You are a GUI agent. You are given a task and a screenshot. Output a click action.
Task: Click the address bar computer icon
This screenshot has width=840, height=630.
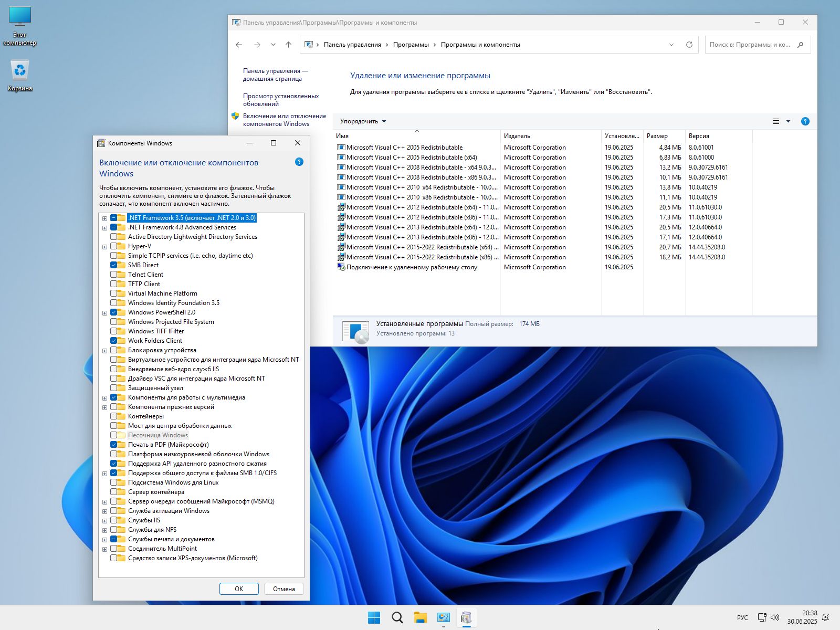pyautogui.click(x=309, y=45)
